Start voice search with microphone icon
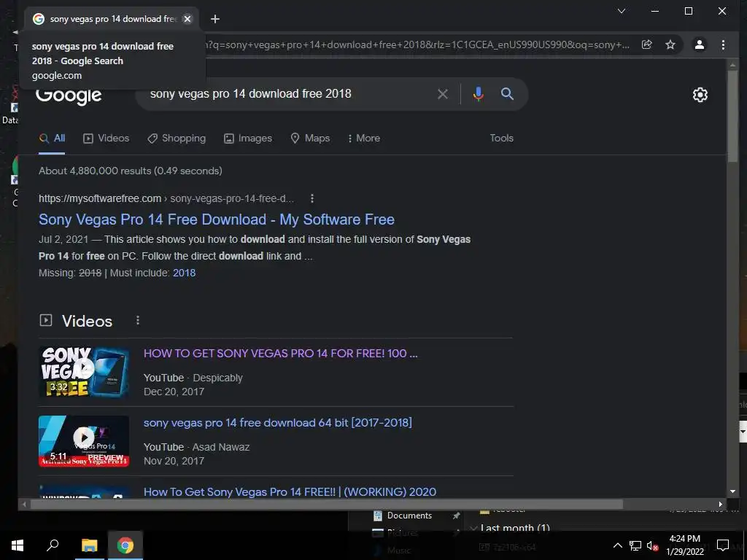The height and width of the screenshot is (560, 747). (479, 94)
